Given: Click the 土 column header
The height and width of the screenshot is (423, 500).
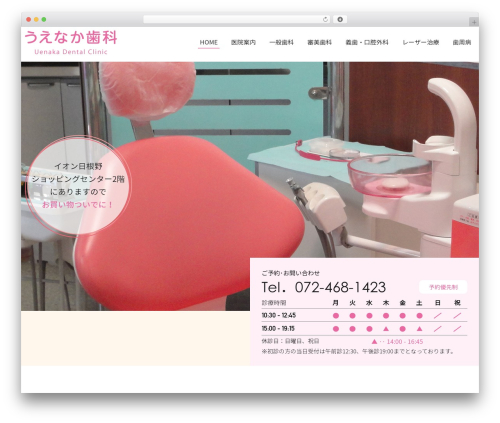Looking at the screenshot, I should coord(419,303).
